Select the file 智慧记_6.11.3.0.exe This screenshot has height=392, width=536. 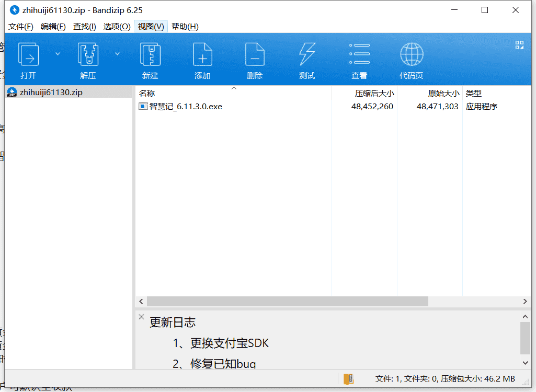(x=186, y=107)
